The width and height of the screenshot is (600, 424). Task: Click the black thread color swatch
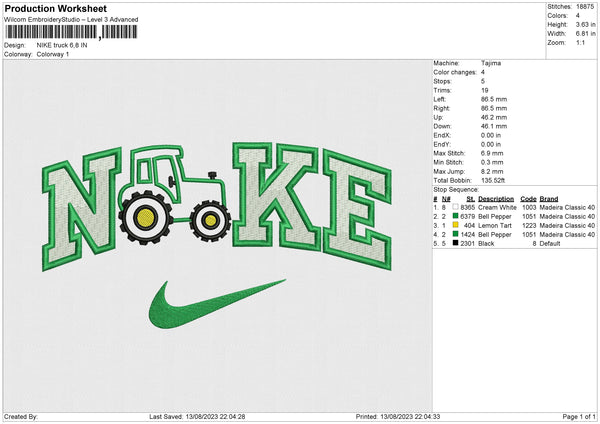pyautogui.click(x=455, y=243)
